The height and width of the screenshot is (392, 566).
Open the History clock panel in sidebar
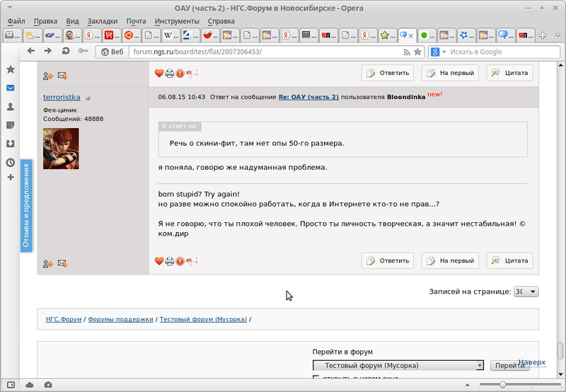point(10,162)
